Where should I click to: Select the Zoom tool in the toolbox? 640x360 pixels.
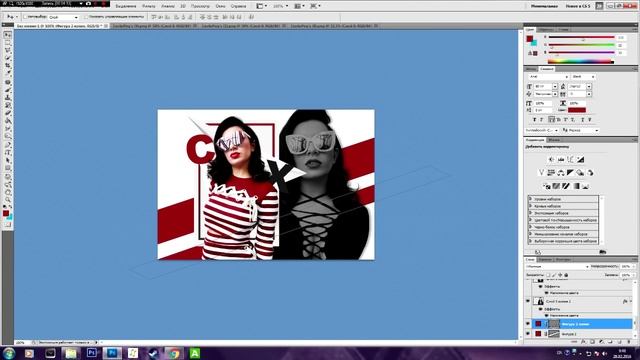point(7,200)
